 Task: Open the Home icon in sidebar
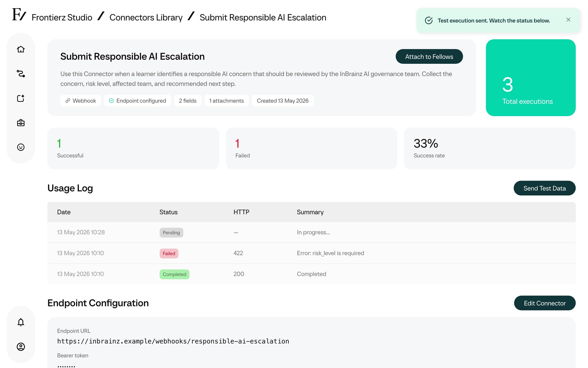(21, 49)
